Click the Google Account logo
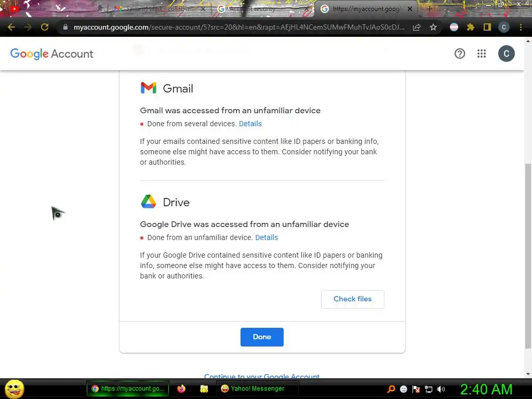Image resolution: width=532 pixels, height=399 pixels. pyautogui.click(x=51, y=54)
